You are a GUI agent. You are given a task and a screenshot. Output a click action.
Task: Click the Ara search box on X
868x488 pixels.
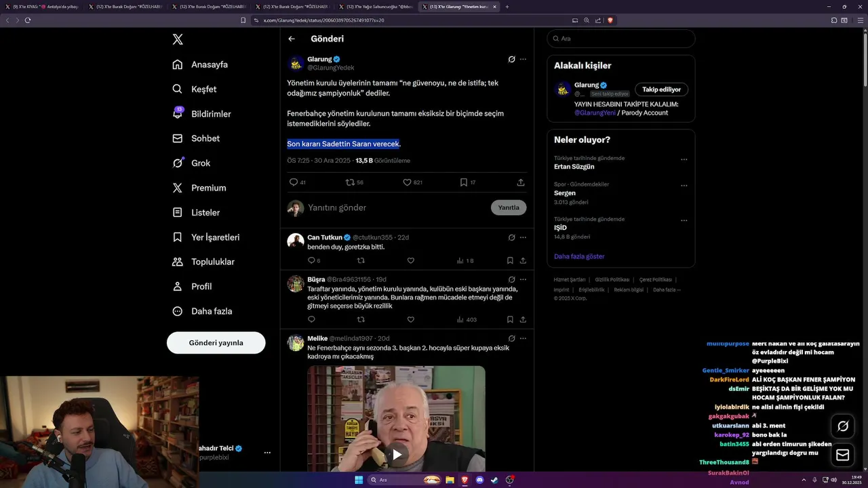[x=621, y=39]
